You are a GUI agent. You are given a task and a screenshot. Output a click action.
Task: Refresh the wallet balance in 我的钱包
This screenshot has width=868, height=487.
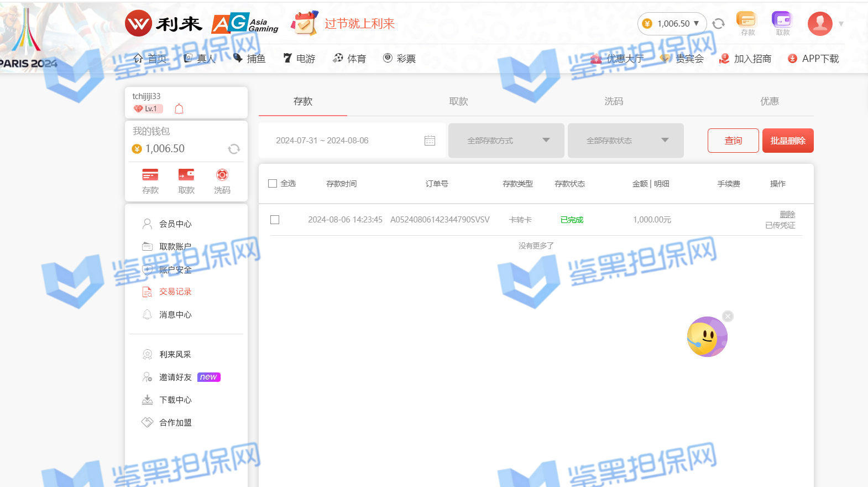pos(234,149)
